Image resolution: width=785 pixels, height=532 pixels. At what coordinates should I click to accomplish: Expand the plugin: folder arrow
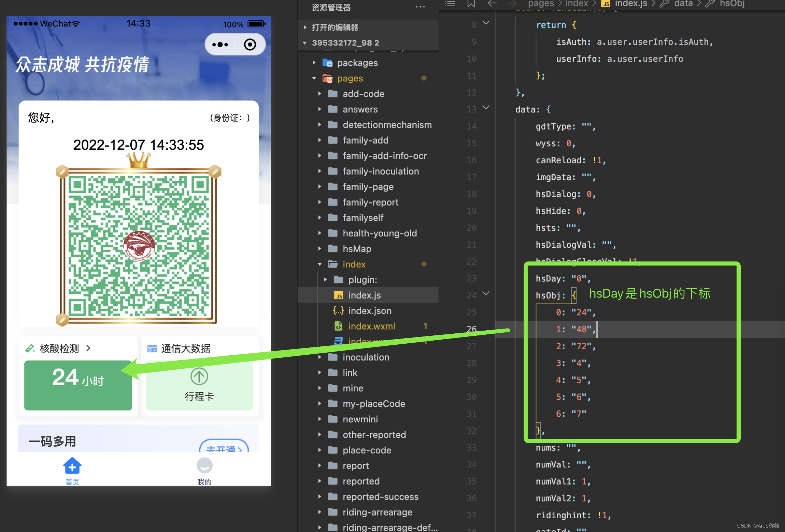(325, 280)
